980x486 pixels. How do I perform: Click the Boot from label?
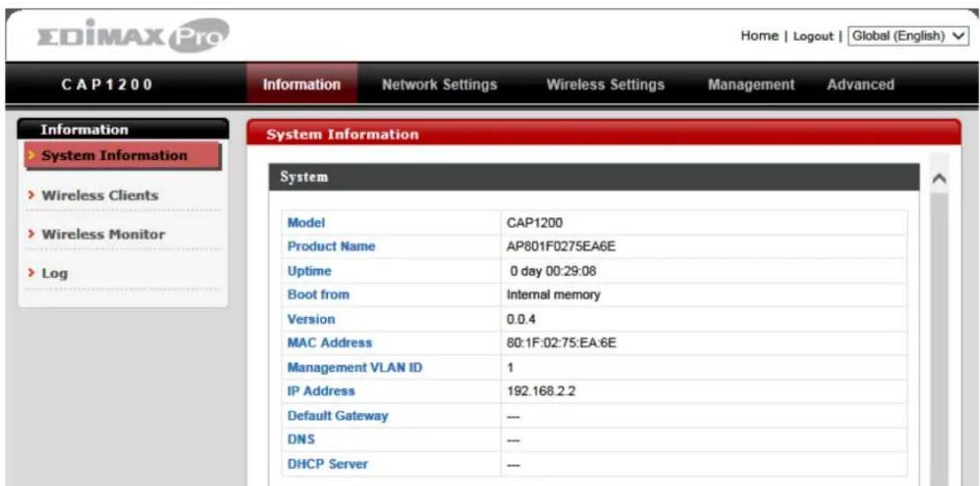click(318, 295)
